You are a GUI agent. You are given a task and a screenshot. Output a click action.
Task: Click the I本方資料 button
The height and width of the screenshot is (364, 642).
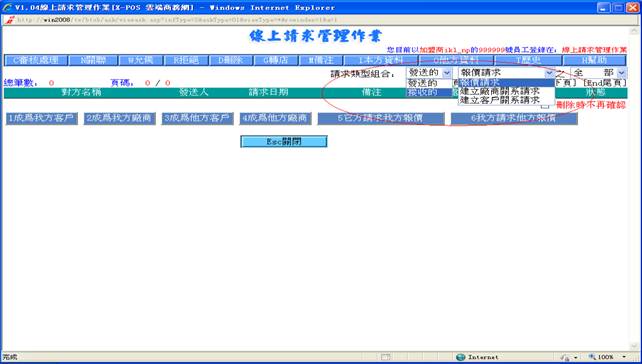(380, 60)
